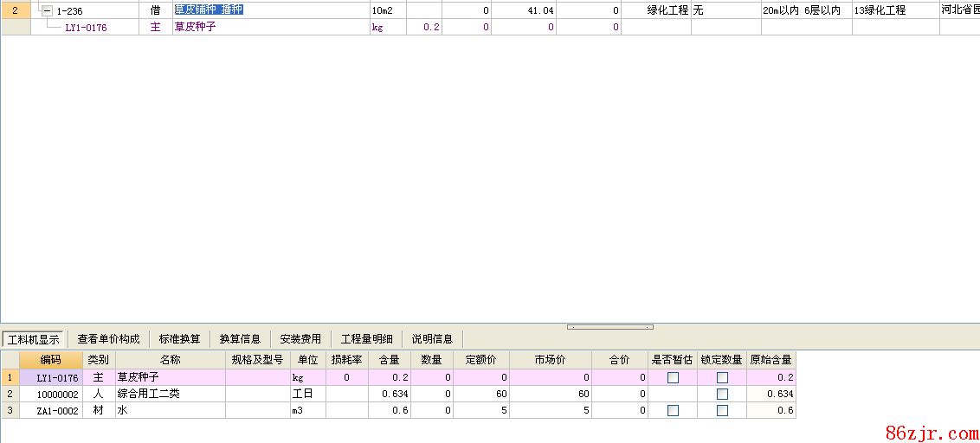Viewport: 980px width, 443px height.
Task: Enable 锁定数量 for 草皮种子 row
Action: 722,378
